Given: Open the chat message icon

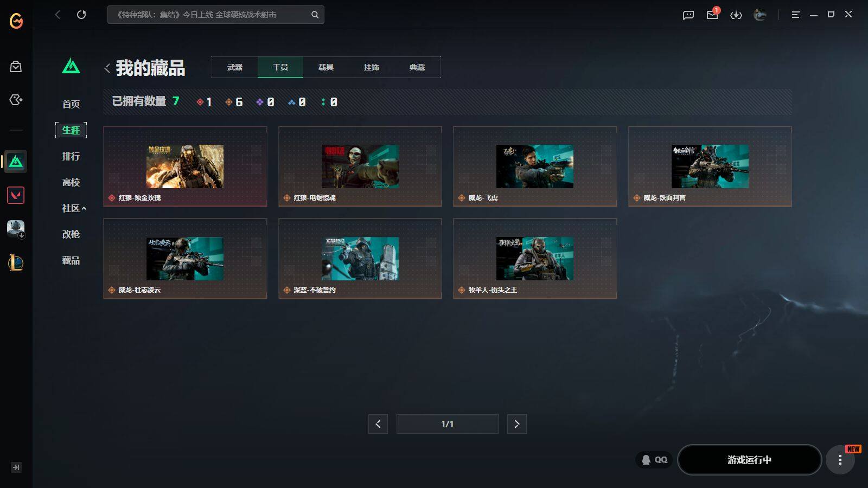Looking at the screenshot, I should [688, 15].
